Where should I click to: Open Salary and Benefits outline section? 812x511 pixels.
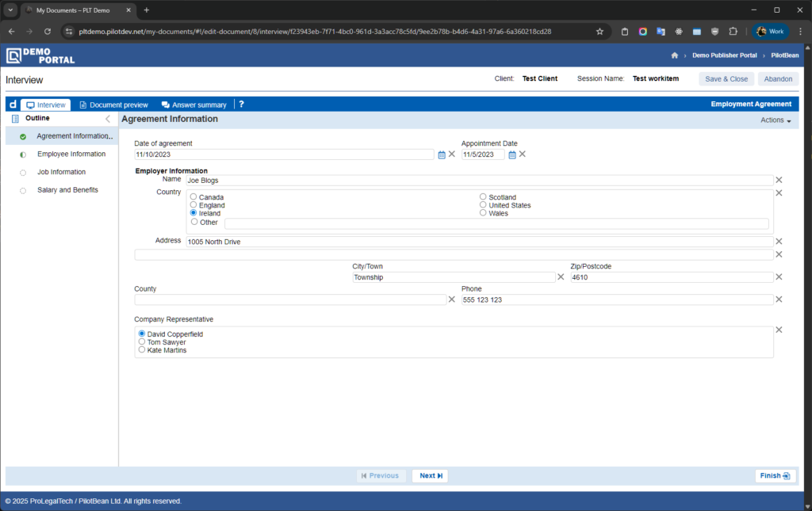tap(67, 190)
